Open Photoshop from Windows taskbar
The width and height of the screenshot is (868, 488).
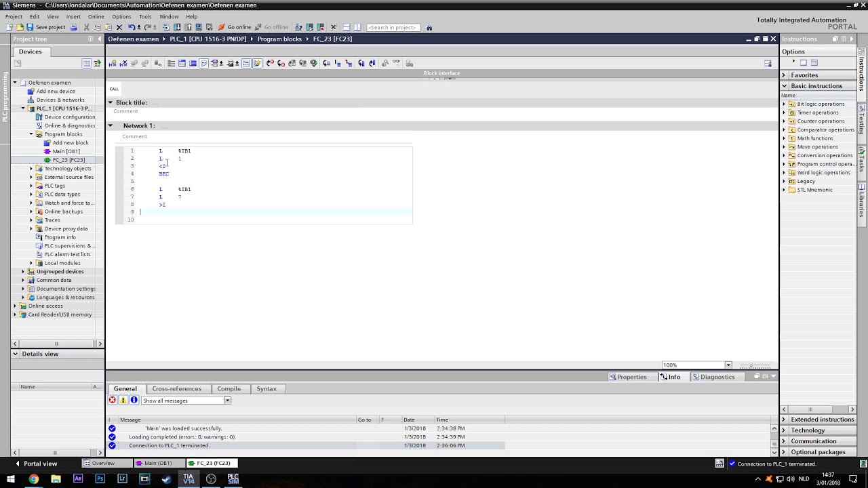click(x=100, y=479)
